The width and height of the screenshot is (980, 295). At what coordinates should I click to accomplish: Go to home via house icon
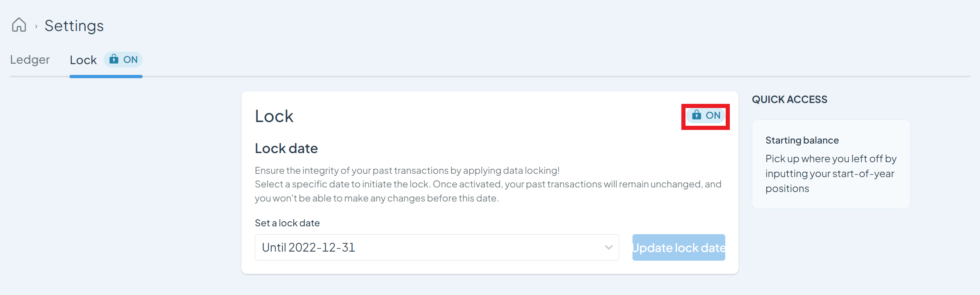[19, 25]
